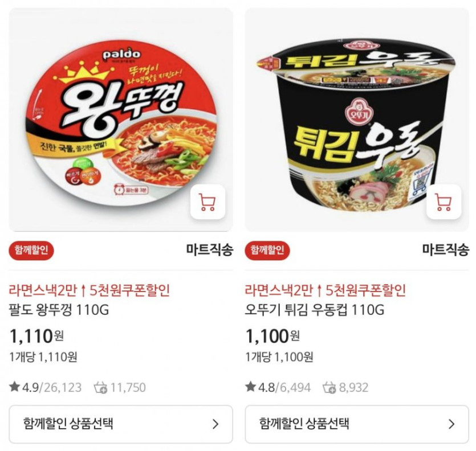
Task: Click 함께할인 badge under Ottogi product
Action: (x=267, y=250)
